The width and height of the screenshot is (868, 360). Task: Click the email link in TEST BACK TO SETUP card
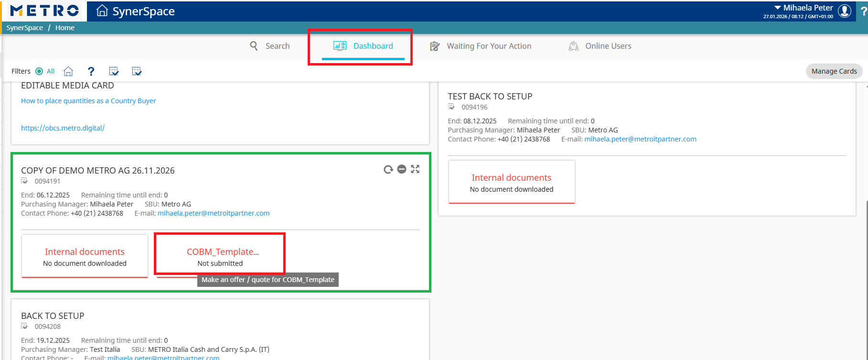pyautogui.click(x=641, y=139)
